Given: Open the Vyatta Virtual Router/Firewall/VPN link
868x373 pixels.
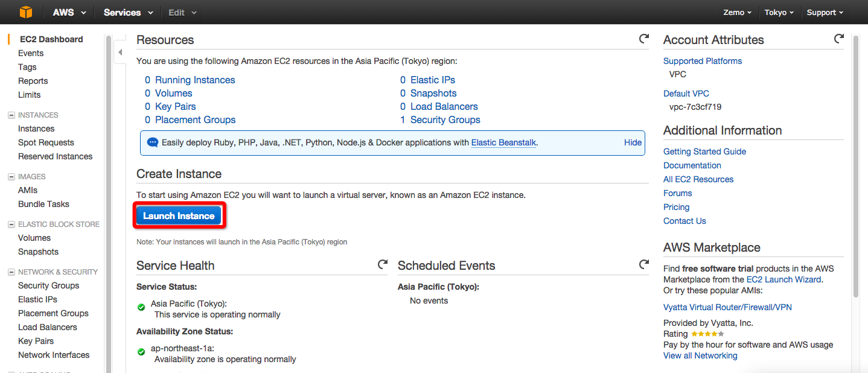Looking at the screenshot, I should pos(727,307).
